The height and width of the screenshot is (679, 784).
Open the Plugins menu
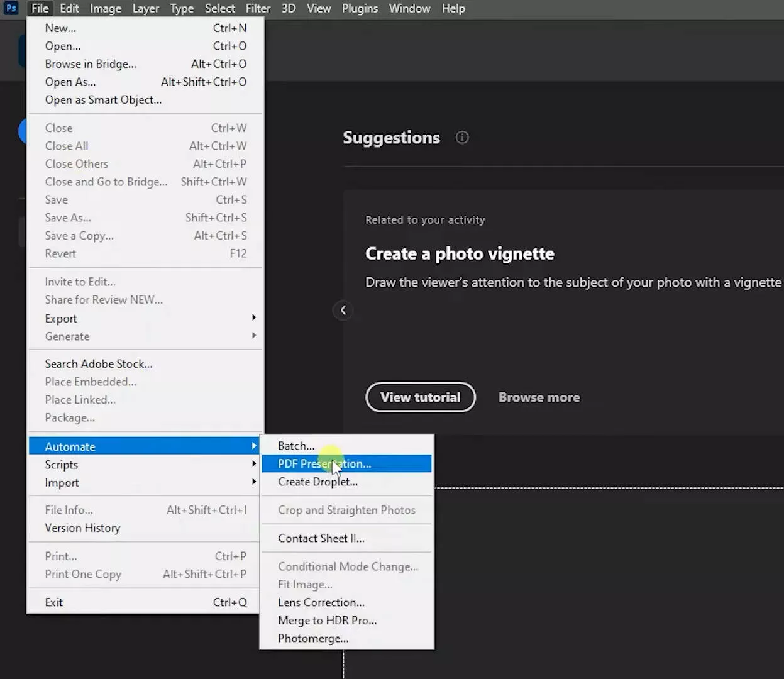[x=360, y=8]
